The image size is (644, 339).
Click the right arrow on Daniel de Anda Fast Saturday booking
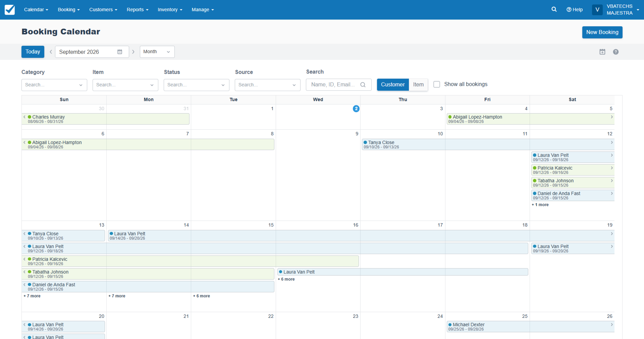pyautogui.click(x=612, y=193)
